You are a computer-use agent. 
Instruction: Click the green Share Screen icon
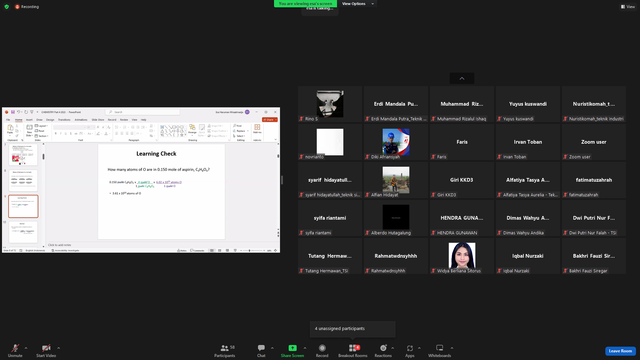(292, 348)
